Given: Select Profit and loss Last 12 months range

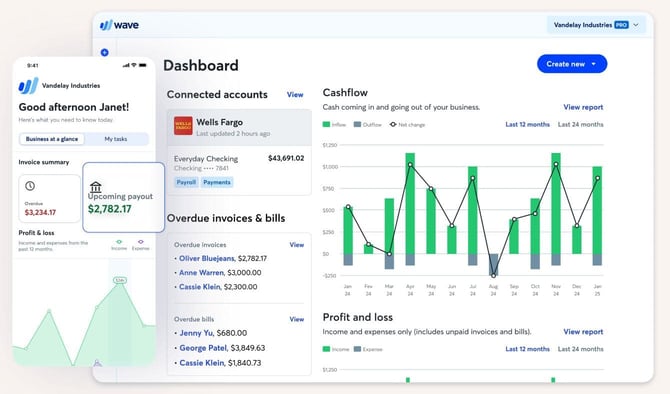Looking at the screenshot, I should [x=527, y=349].
